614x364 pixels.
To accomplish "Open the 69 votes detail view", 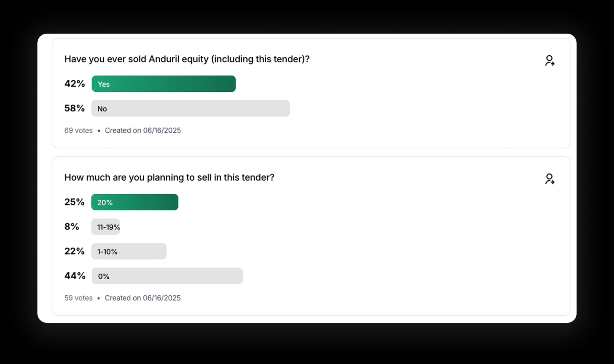I will [78, 130].
